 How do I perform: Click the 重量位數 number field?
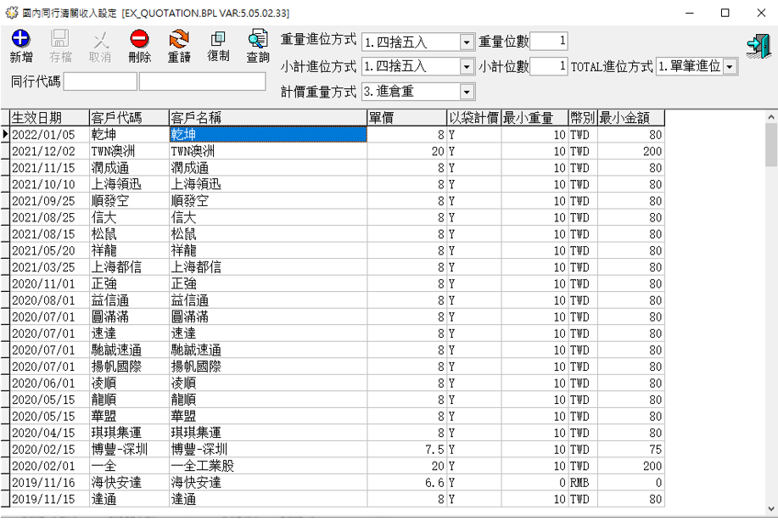point(549,42)
